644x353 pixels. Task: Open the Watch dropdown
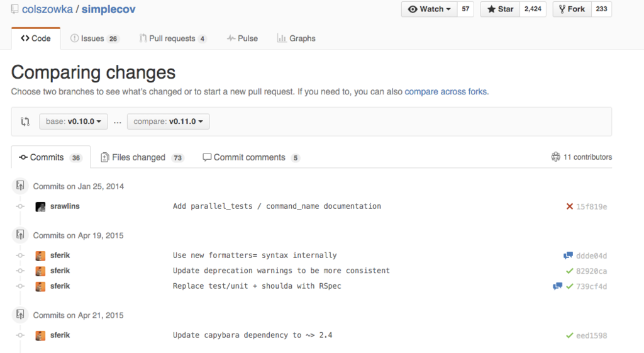430,9
